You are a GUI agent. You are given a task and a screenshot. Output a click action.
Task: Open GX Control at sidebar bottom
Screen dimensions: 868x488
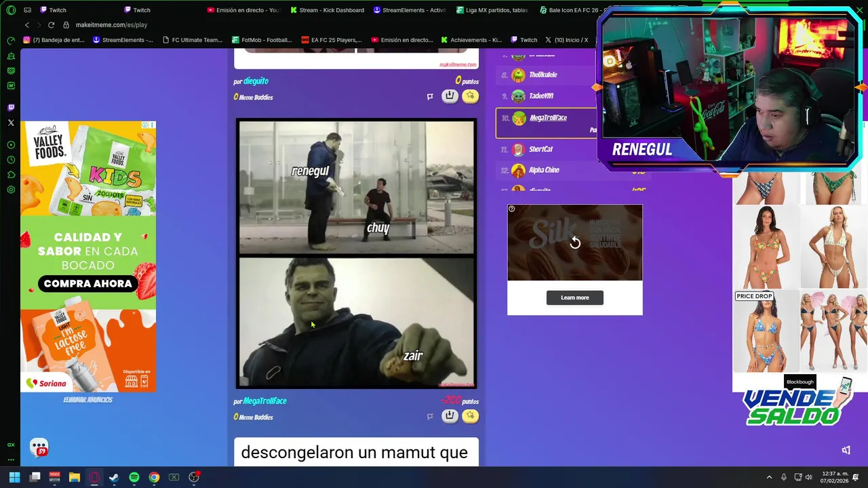click(11, 445)
